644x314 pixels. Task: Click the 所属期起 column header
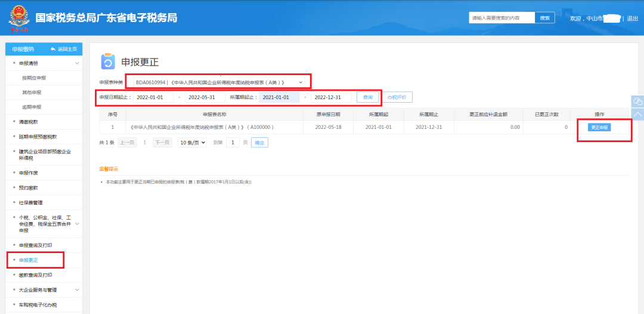pos(378,114)
